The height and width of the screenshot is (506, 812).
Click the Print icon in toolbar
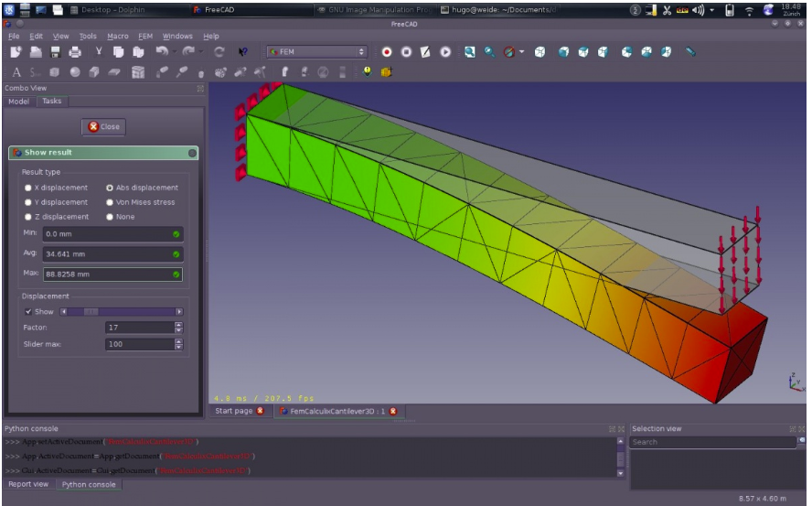pos(77,53)
